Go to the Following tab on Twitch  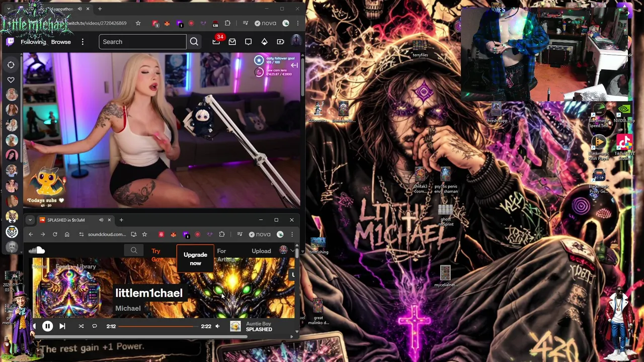[x=33, y=42]
